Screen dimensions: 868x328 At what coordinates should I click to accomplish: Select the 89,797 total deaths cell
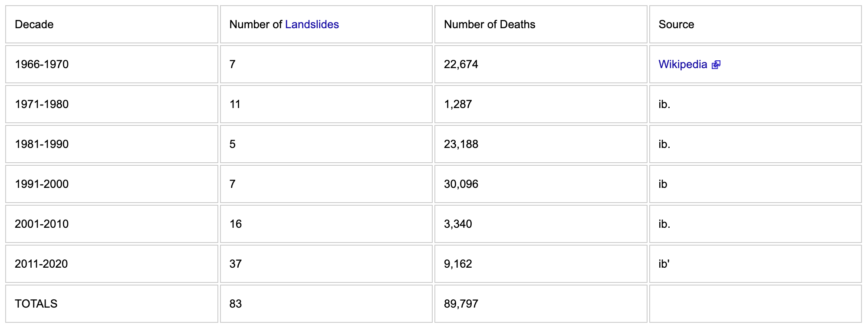coord(541,304)
